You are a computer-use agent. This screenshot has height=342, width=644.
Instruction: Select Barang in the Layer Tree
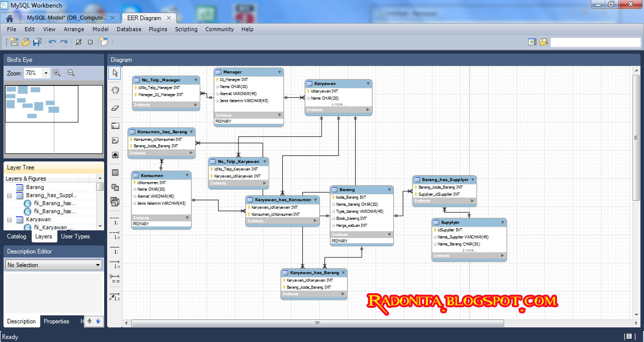coord(35,187)
